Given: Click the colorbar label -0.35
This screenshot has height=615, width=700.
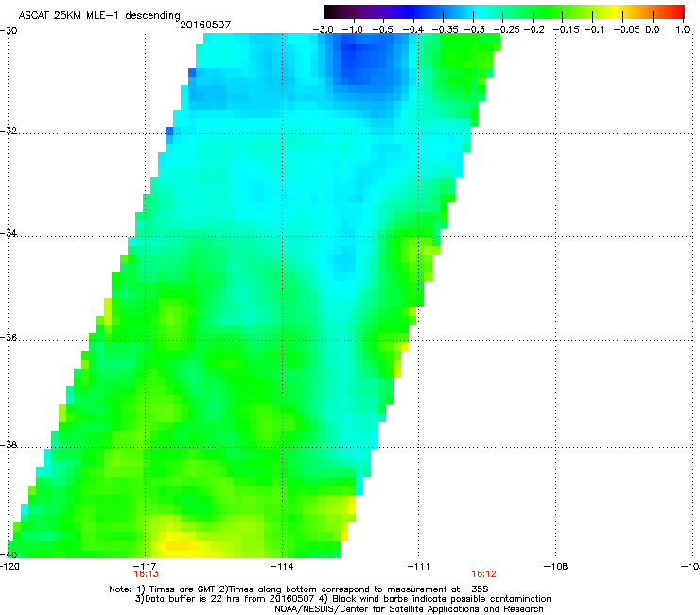Looking at the screenshot, I should click(x=445, y=30).
